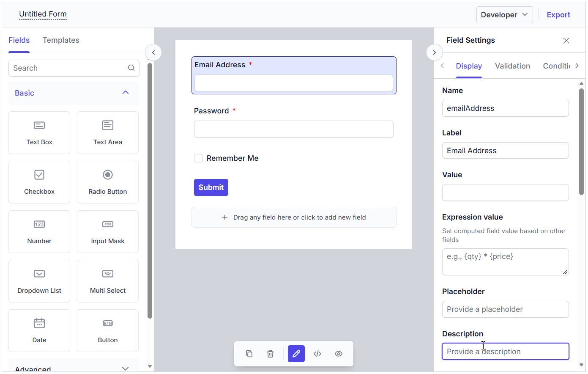Add a Button field from palette
This screenshot has height=374, width=588.
(108, 330)
